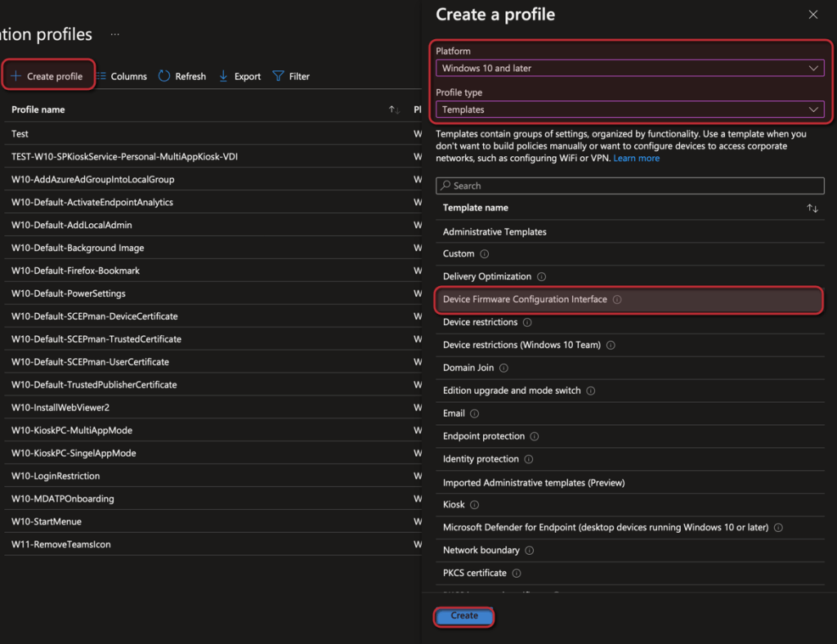Sort templates by Template name arrows
The height and width of the screenshot is (644, 837).
812,208
